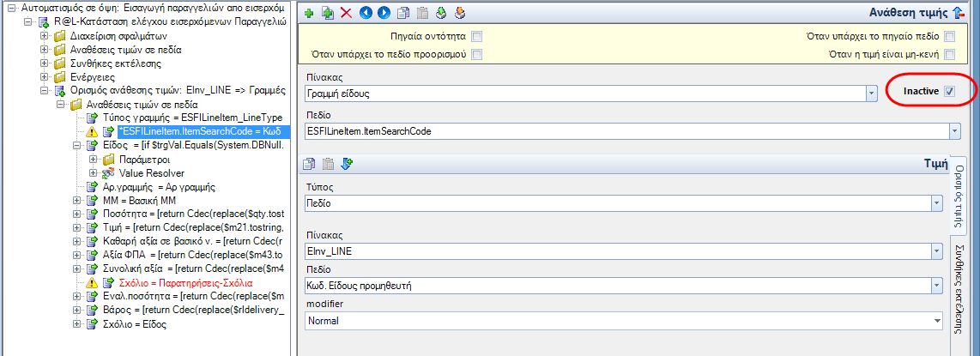The height and width of the screenshot is (356, 980).
Task: Enable the Πηγαία οντότητα checkbox
Action: click(x=477, y=36)
